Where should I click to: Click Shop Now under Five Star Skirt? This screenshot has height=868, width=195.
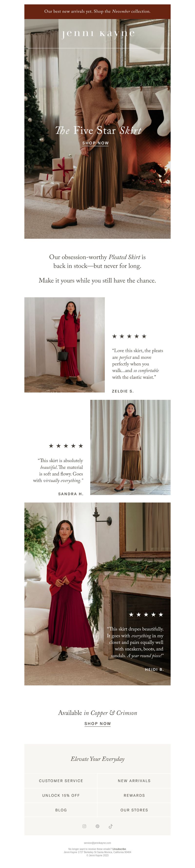tap(96, 143)
